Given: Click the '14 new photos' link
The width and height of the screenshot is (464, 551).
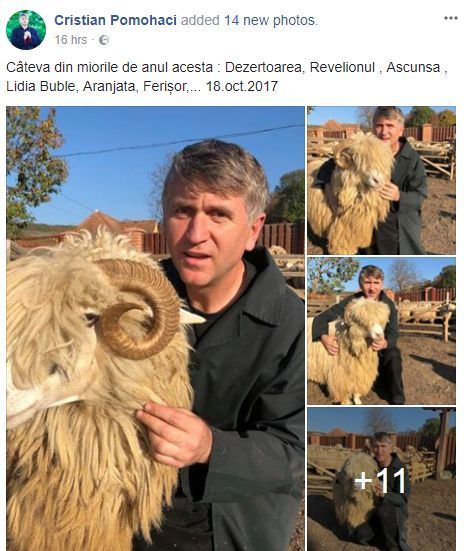Looking at the screenshot, I should (x=270, y=20).
